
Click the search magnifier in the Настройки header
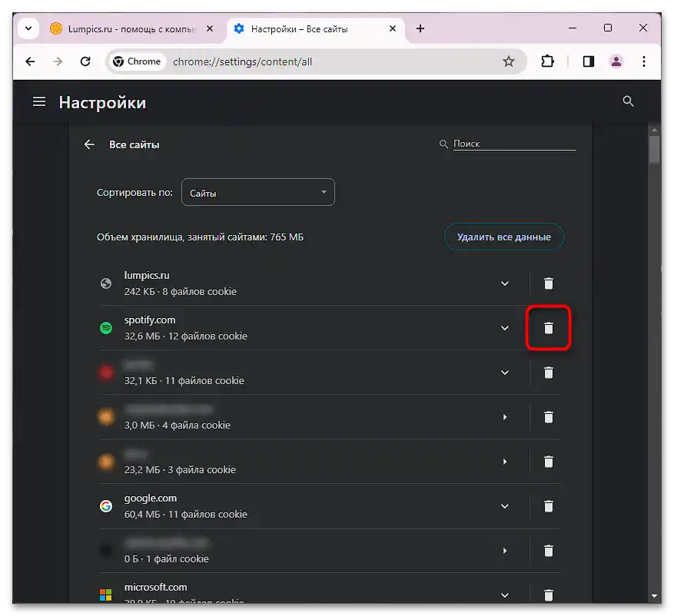point(628,101)
